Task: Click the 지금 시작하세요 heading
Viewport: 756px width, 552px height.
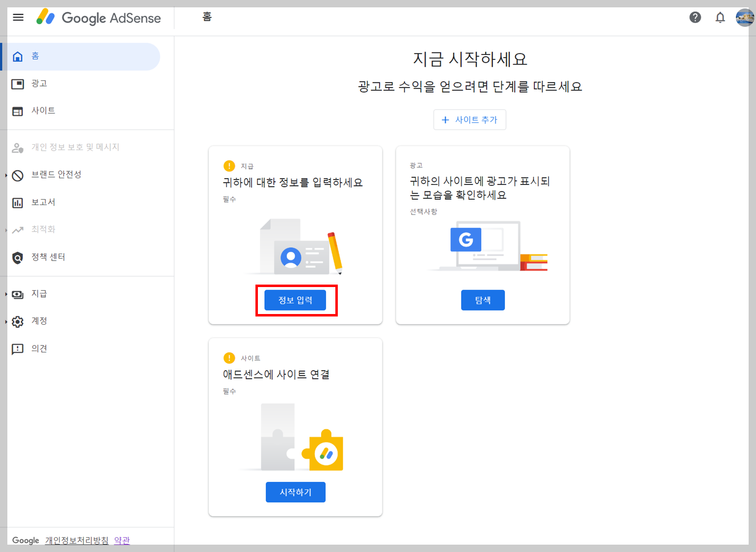Action: pyautogui.click(x=470, y=59)
